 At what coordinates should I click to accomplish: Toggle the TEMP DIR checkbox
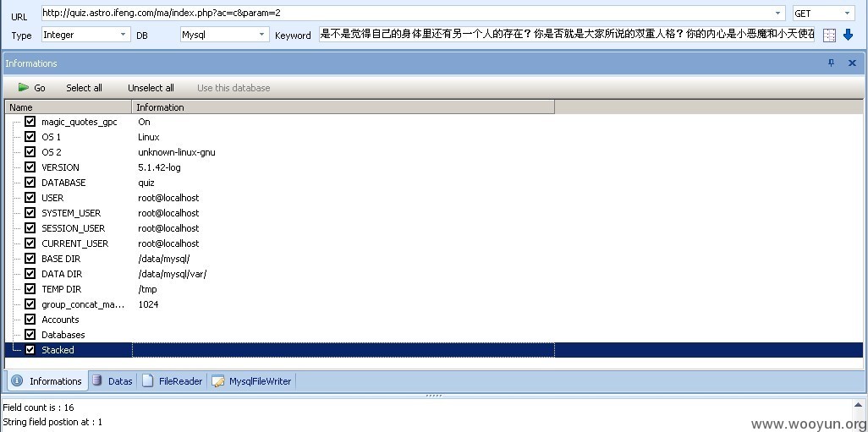(x=30, y=288)
